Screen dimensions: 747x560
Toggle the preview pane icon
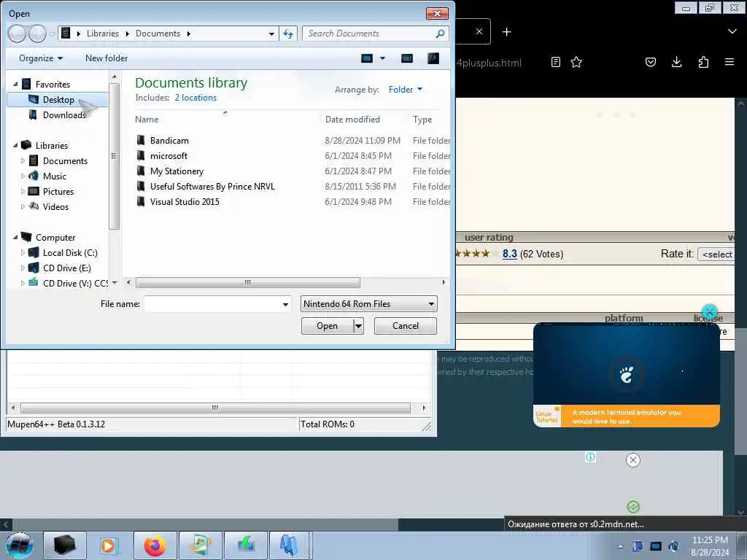407,58
